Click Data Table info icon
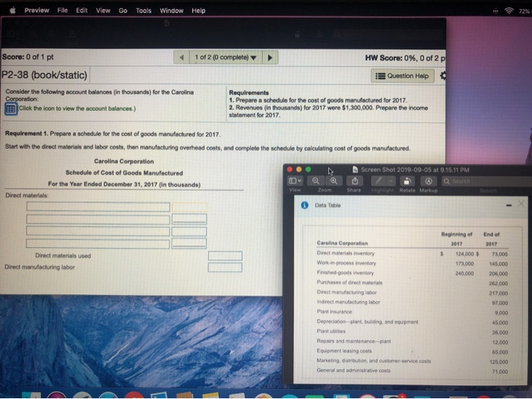This screenshot has height=399, width=532. click(x=305, y=205)
